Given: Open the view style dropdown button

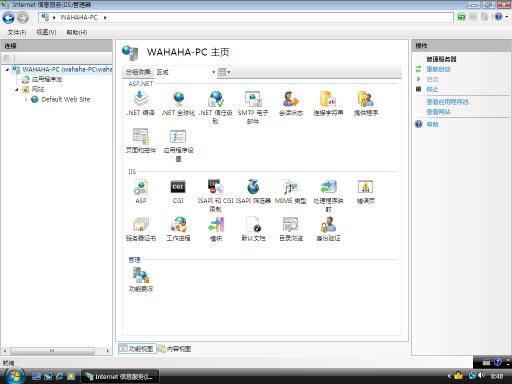Looking at the screenshot, I should tap(224, 72).
